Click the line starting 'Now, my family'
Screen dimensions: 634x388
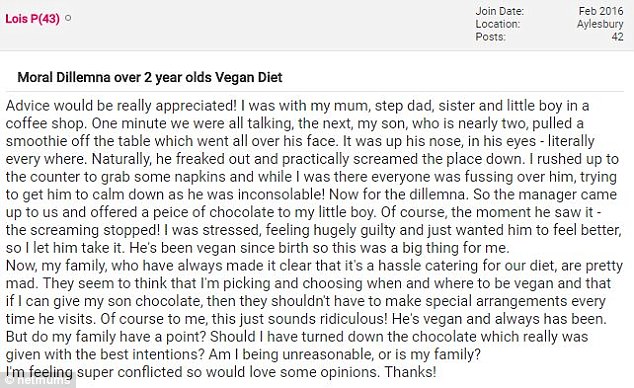(x=314, y=266)
